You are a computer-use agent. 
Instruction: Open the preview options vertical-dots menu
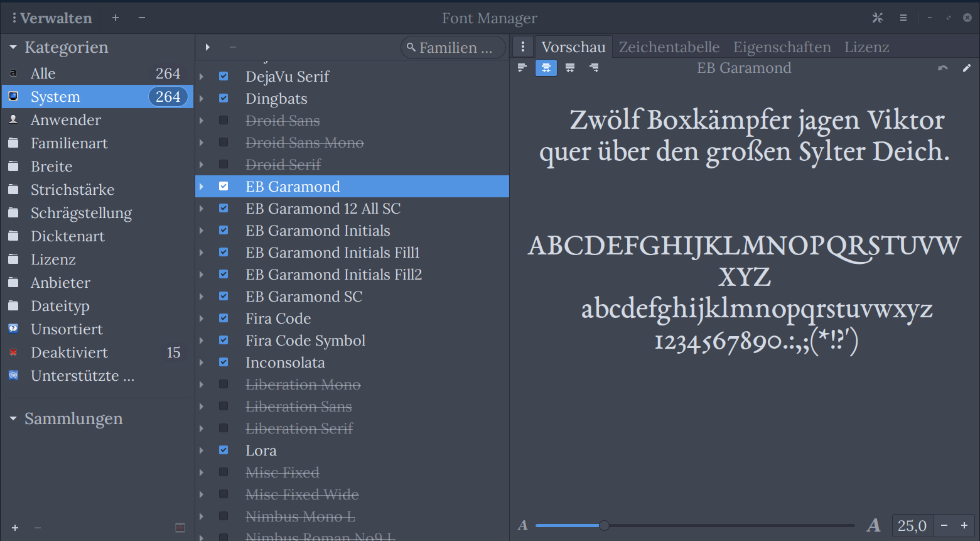523,46
